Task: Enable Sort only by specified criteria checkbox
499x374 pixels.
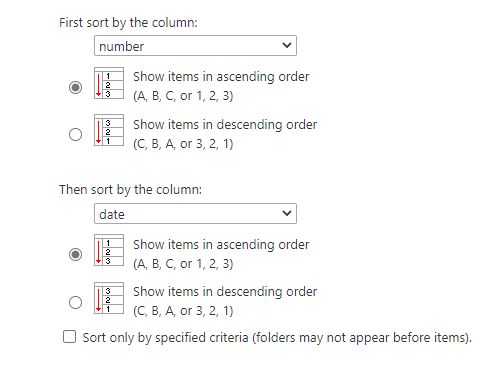Action: click(x=69, y=337)
